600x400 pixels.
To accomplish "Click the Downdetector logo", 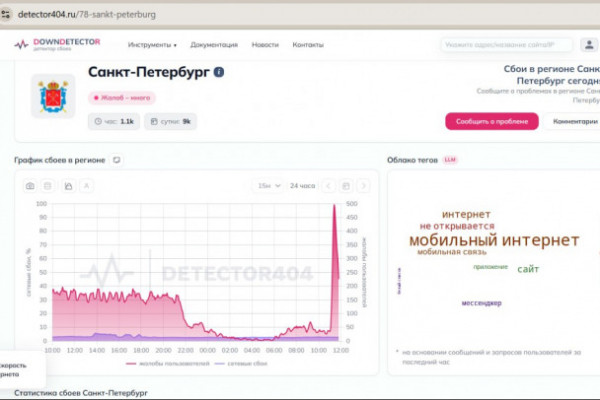I will point(57,44).
